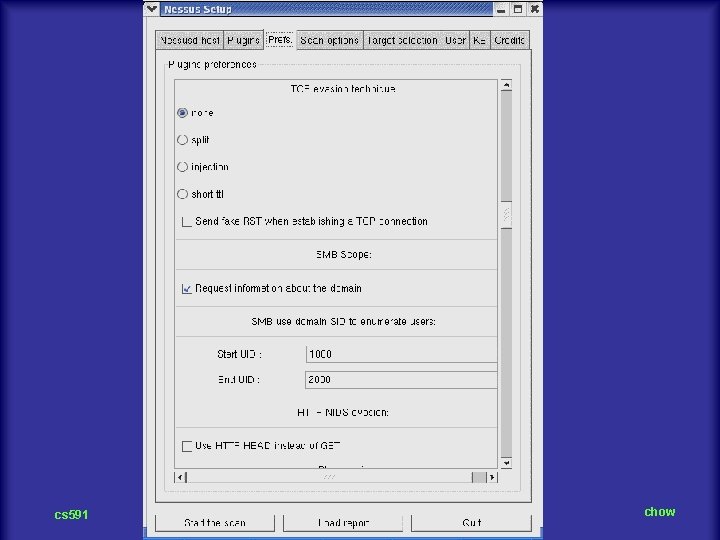Click the End UID input field
The width and height of the screenshot is (720, 540).
pyautogui.click(x=401, y=380)
